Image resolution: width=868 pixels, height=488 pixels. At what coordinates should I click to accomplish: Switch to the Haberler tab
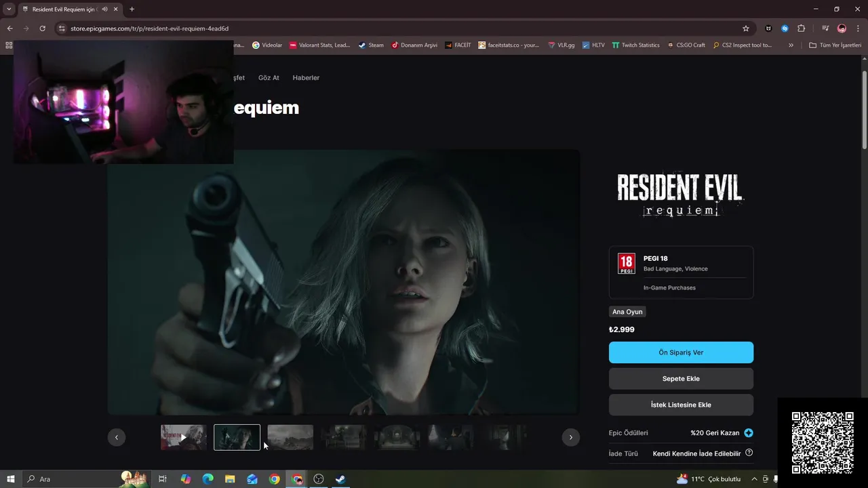point(306,78)
